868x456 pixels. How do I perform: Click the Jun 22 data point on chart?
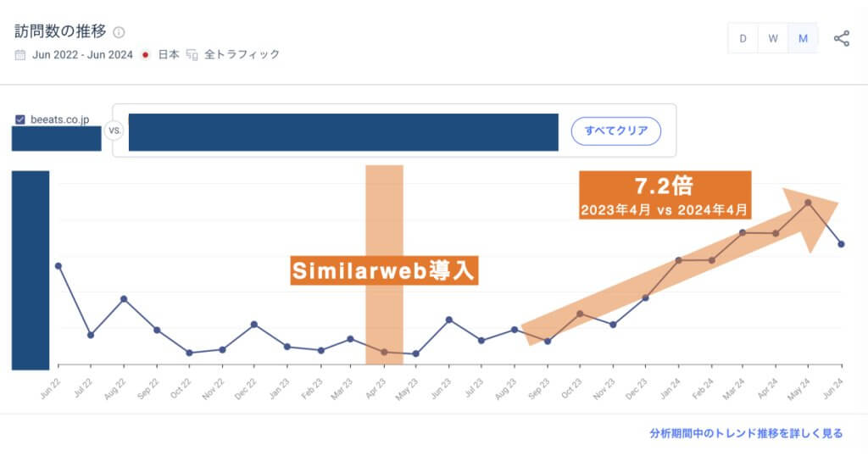click(58, 265)
